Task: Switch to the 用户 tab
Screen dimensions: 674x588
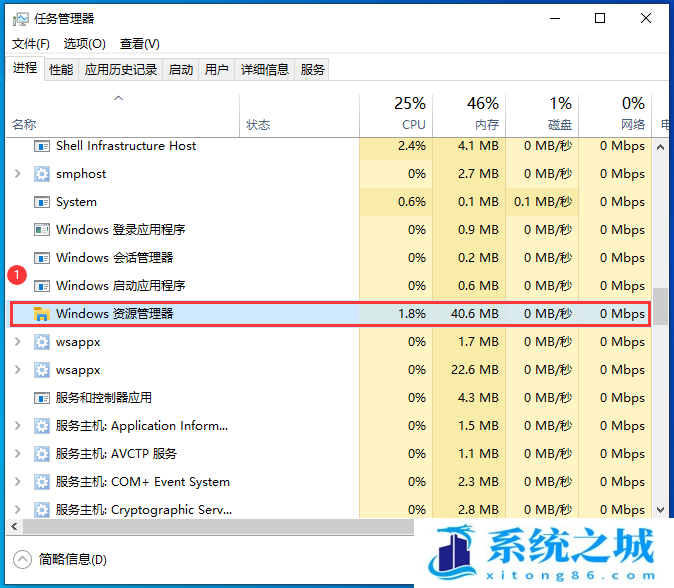Action: click(x=216, y=70)
